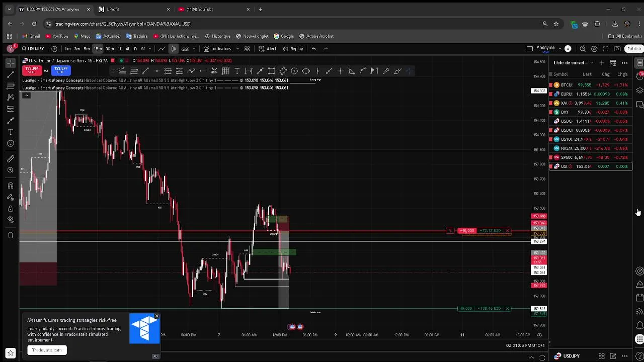644x362 pixels.
Task: Toggle fullscreen mode icon
Action: 606,49
